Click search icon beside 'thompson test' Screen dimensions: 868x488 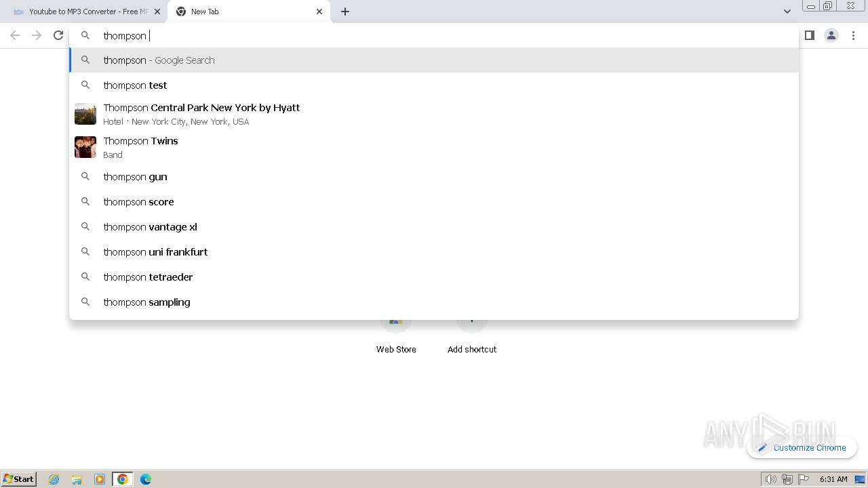(85, 85)
